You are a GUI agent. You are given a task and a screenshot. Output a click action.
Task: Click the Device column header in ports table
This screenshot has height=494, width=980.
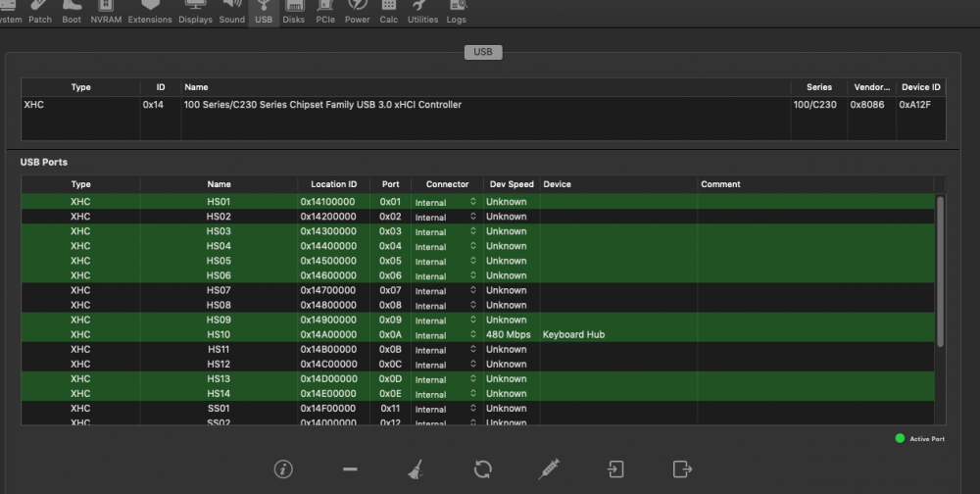click(618, 184)
